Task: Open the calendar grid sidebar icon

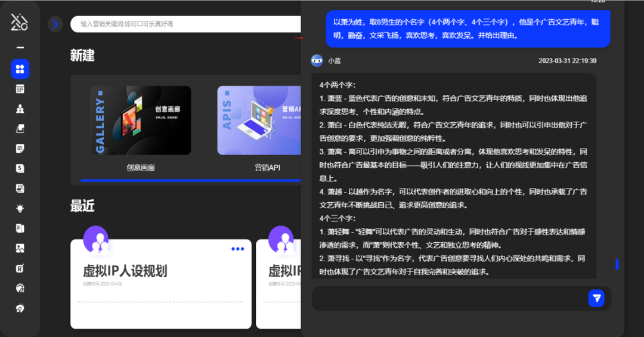Action: [20, 89]
